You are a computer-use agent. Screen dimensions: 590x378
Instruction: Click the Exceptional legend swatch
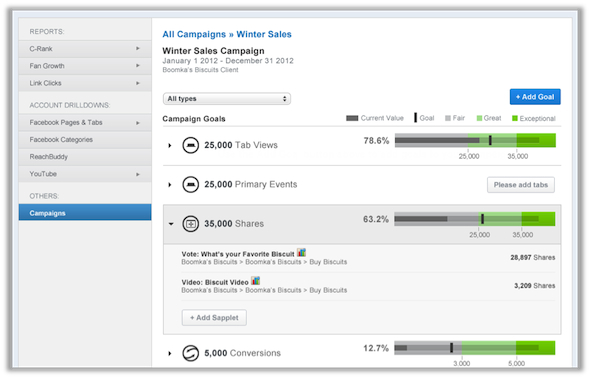point(515,118)
